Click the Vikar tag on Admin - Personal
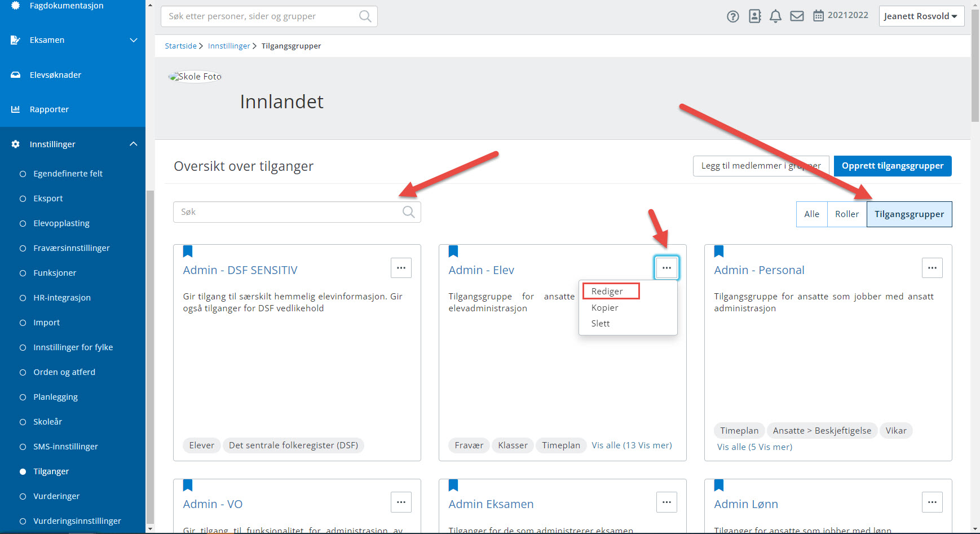 (x=896, y=431)
